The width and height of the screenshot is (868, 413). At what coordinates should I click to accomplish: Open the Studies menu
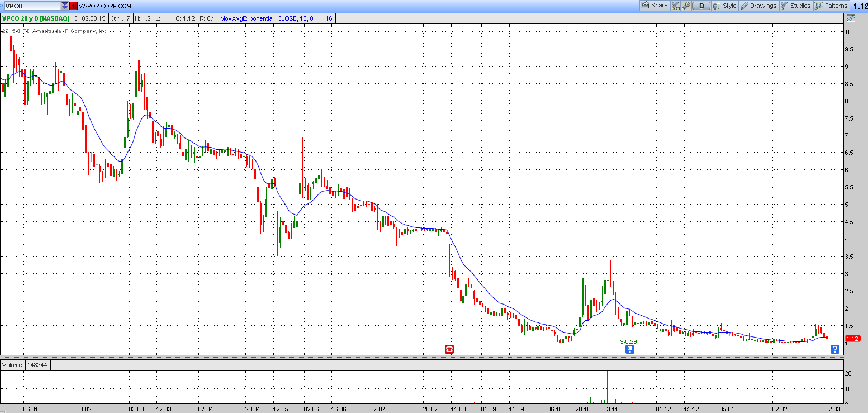pos(795,6)
